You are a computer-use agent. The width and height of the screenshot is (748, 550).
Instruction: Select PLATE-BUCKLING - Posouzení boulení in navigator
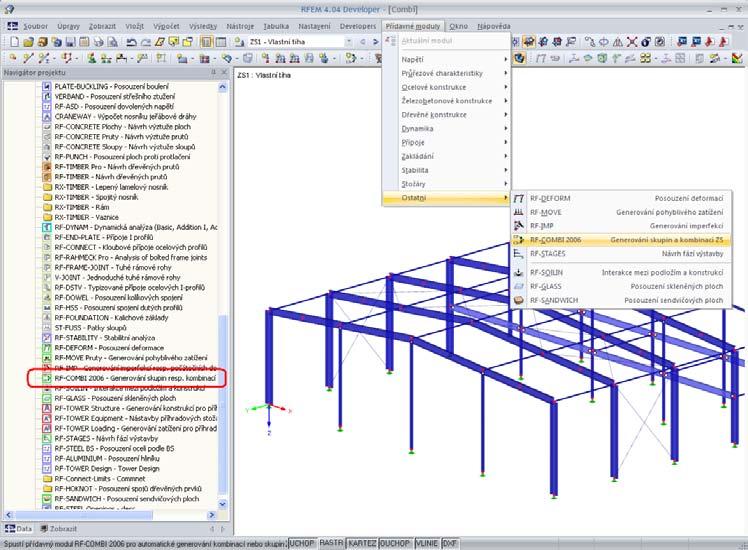coord(111,86)
